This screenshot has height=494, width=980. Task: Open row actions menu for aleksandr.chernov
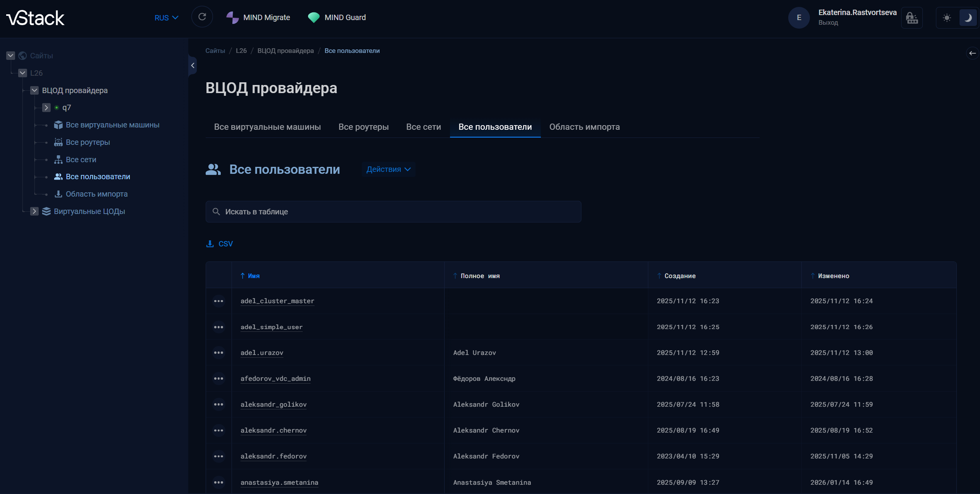218,430
